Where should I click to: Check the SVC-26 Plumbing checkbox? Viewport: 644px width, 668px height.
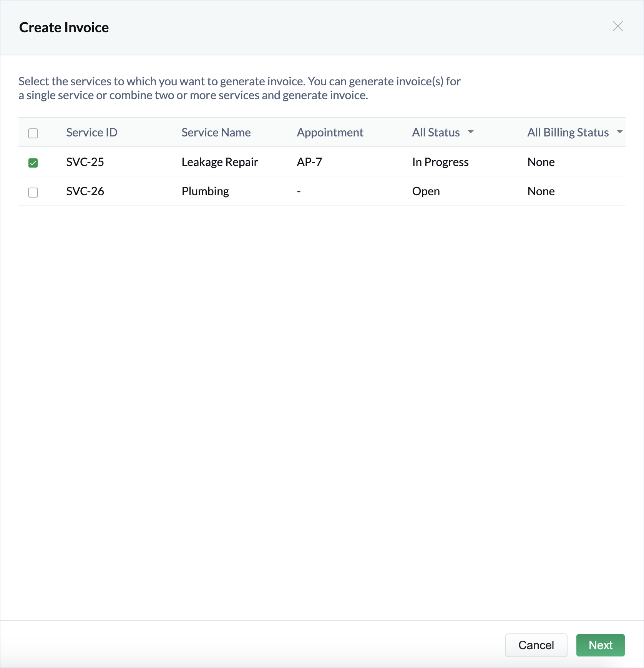coord(33,192)
